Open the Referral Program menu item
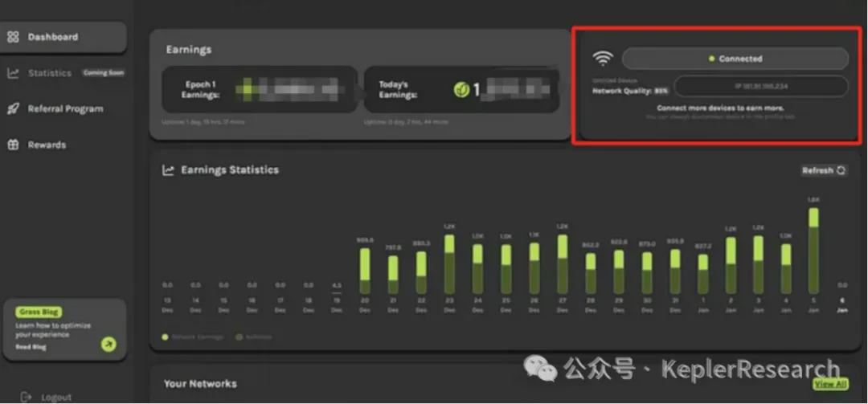868x404 pixels. pyautogui.click(x=65, y=109)
